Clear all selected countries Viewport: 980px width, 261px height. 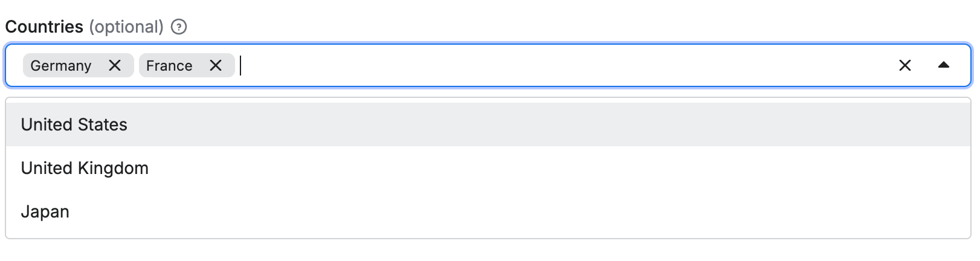click(x=904, y=65)
